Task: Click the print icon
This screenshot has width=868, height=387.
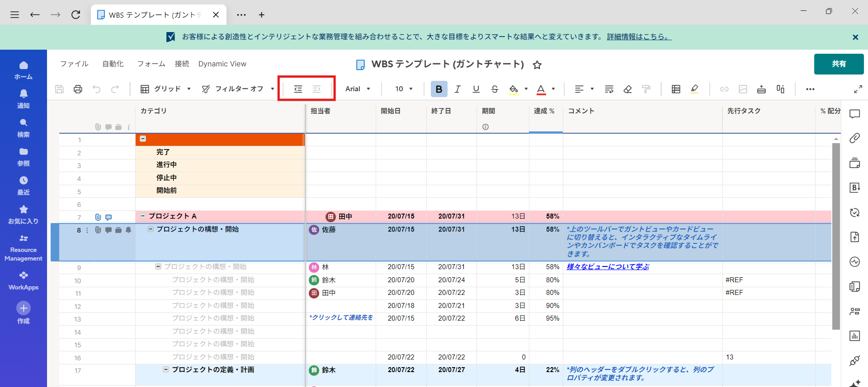Action: click(x=78, y=89)
